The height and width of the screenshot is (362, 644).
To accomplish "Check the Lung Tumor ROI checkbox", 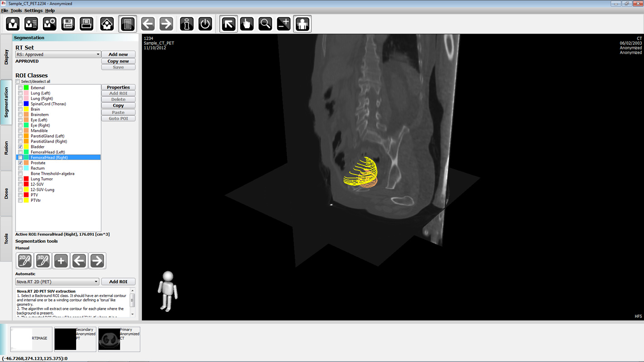I will pos(20,179).
